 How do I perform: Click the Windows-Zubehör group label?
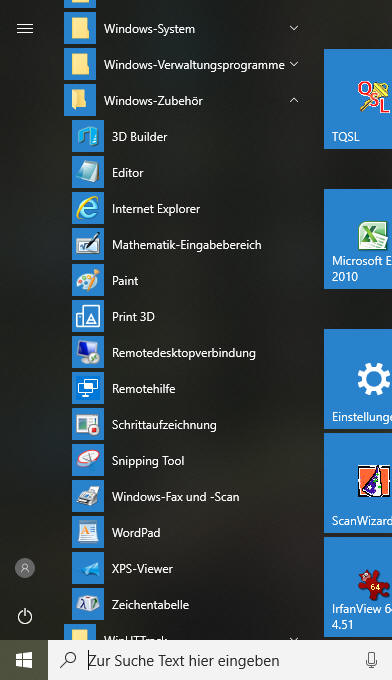(153, 101)
